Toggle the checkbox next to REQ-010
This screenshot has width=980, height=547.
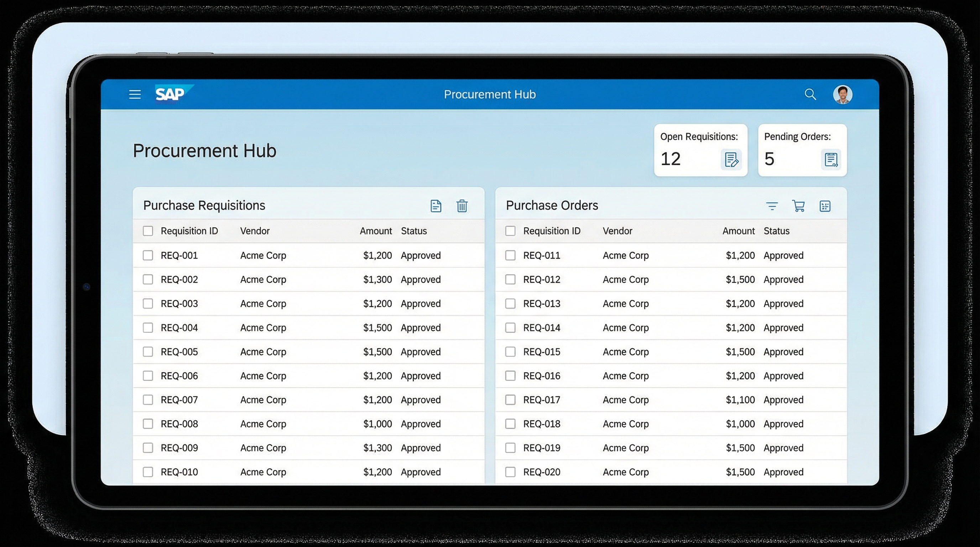pos(148,472)
